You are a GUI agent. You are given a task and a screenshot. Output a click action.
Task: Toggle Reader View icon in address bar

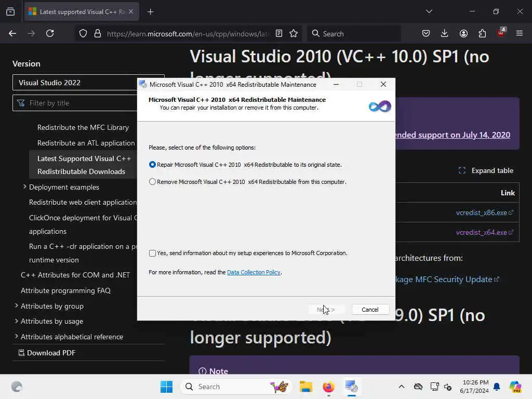click(x=279, y=34)
